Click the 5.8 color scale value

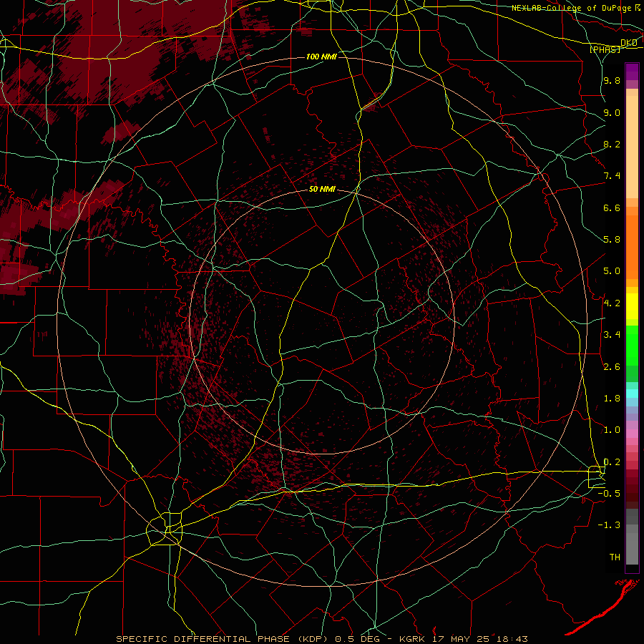[612, 240]
